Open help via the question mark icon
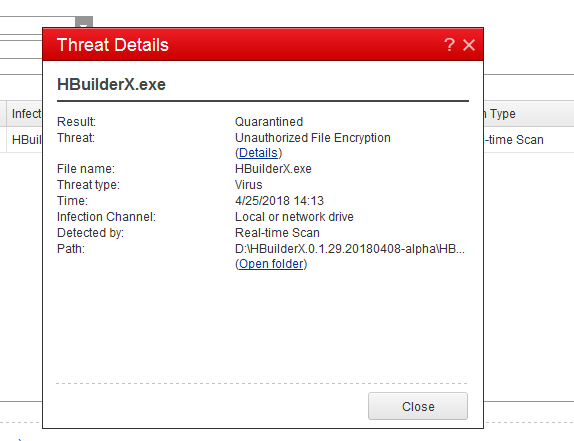Image resolution: width=574 pixels, height=441 pixels. point(449,45)
